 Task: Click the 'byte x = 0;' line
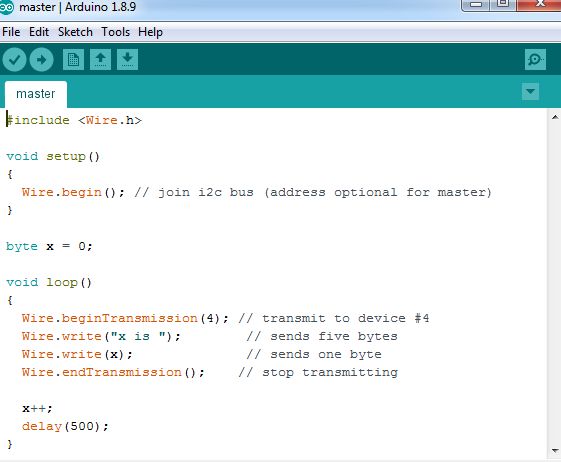(x=49, y=246)
